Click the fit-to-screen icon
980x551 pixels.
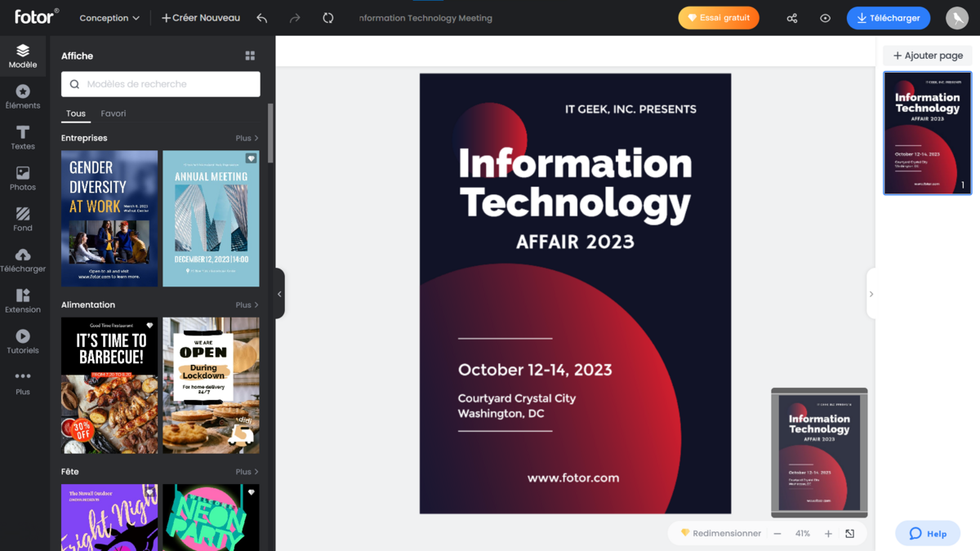click(x=850, y=534)
